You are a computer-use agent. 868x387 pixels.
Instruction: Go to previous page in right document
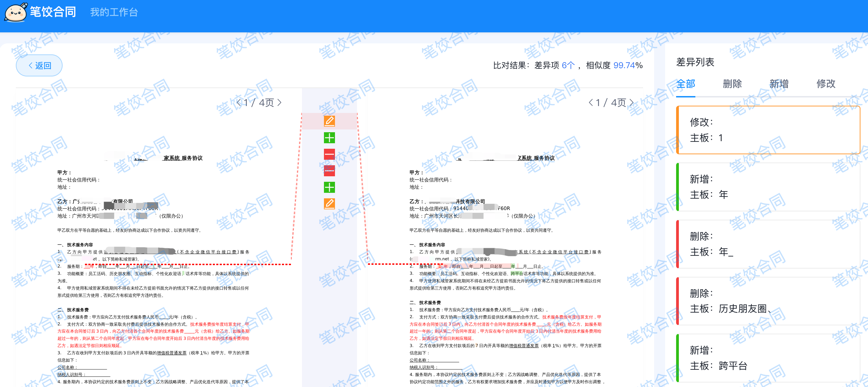(591, 103)
